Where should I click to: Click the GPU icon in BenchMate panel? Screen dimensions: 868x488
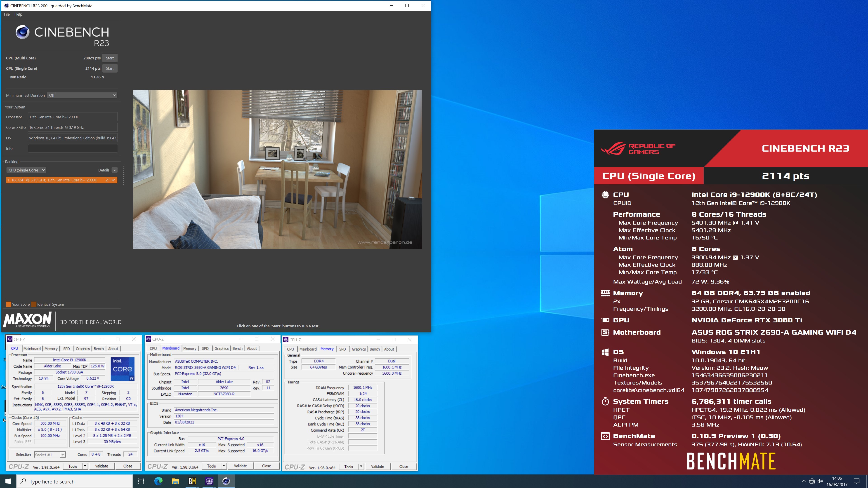point(605,320)
